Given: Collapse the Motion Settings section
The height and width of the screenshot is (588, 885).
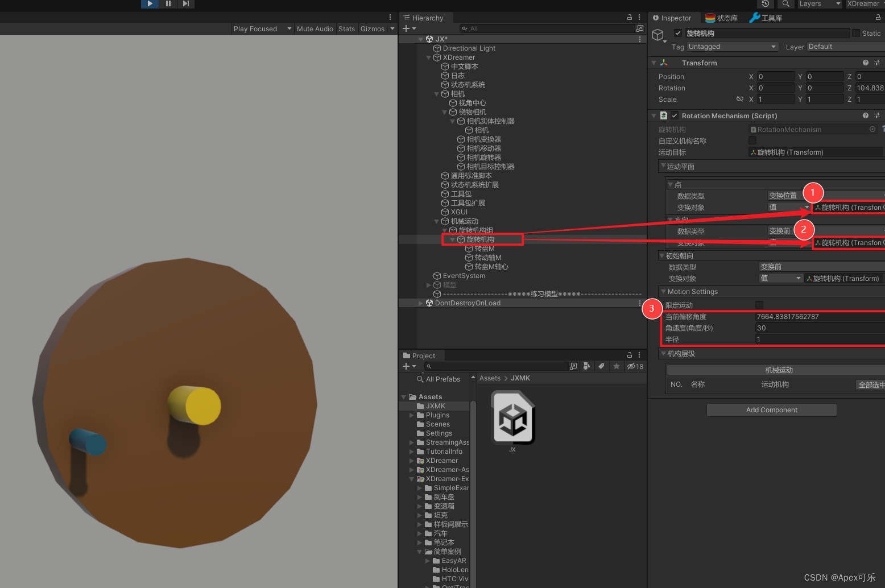Looking at the screenshot, I should click(662, 291).
